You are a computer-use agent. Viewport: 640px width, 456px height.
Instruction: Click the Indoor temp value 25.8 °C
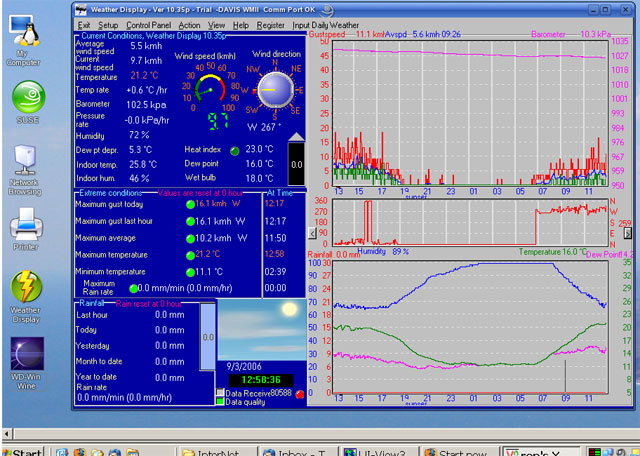(x=143, y=165)
